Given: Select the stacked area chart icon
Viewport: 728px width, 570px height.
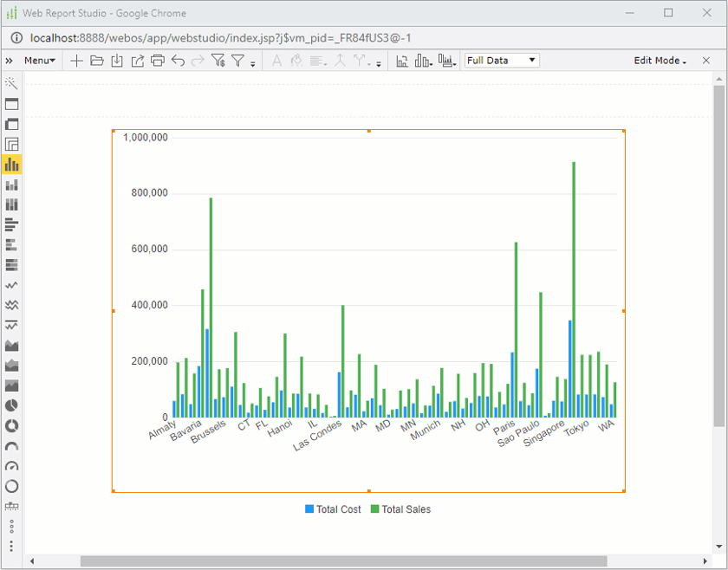Looking at the screenshot, I should (x=12, y=365).
